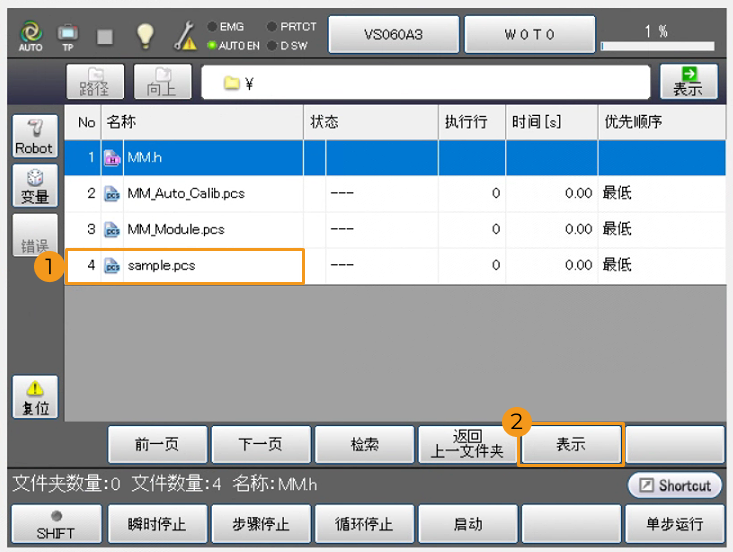Click the EMG indicator lamp

[x=212, y=26]
